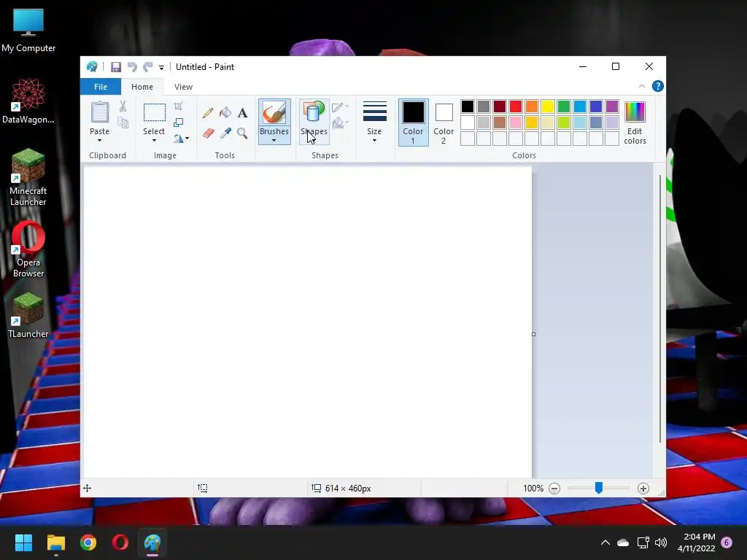Viewport: 747px width, 560px height.
Task: Pick the yellow color swatch
Action: [x=547, y=106]
